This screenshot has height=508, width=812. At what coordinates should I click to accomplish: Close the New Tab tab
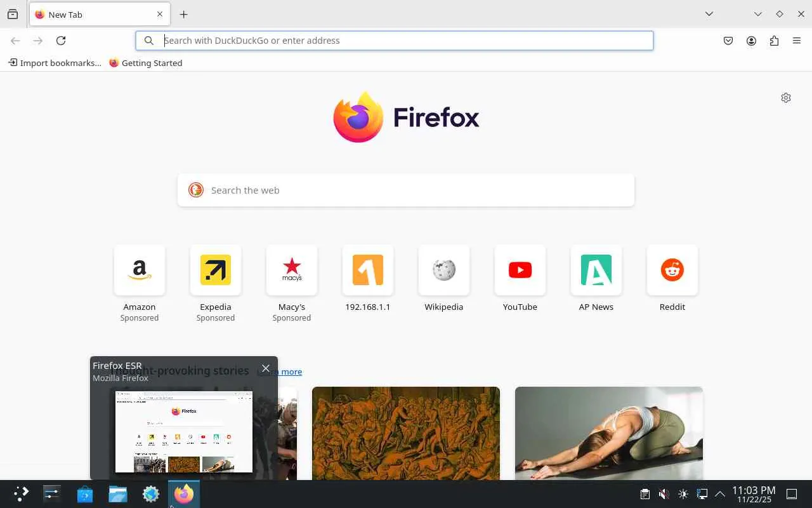(159, 14)
